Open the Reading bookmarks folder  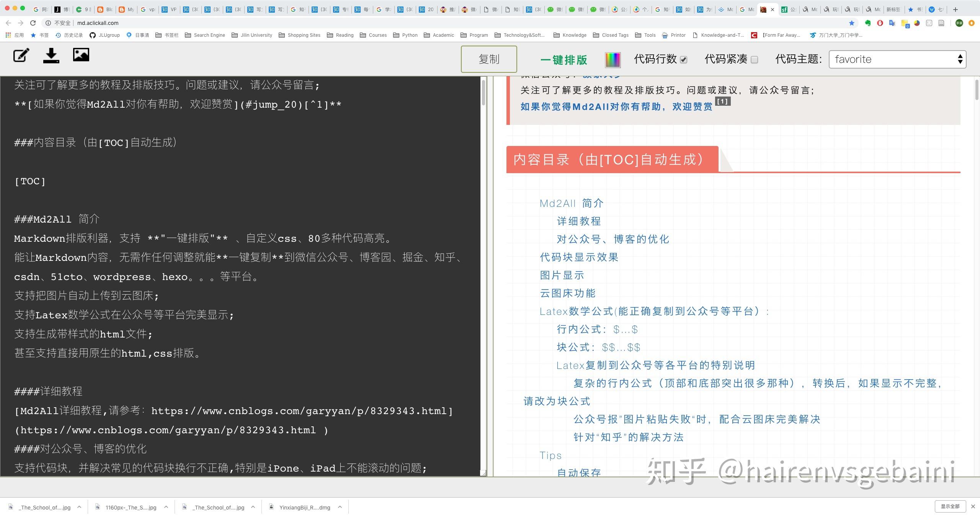click(x=340, y=35)
